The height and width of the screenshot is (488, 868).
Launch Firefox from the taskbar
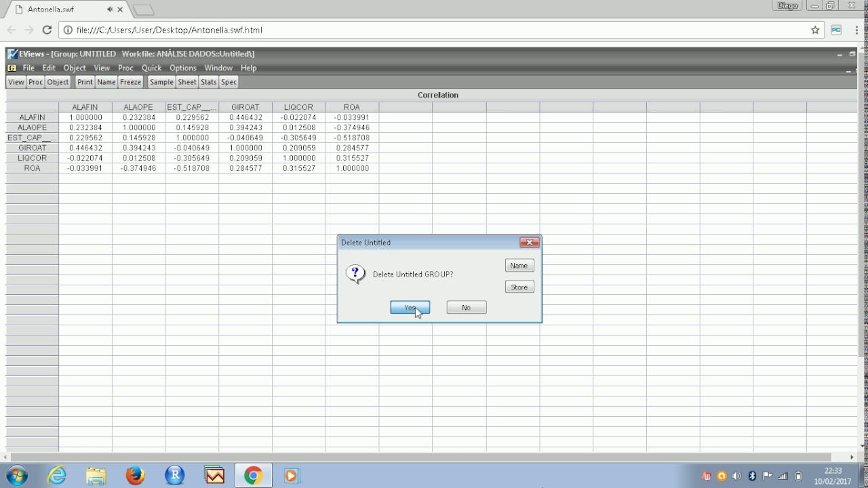135,476
